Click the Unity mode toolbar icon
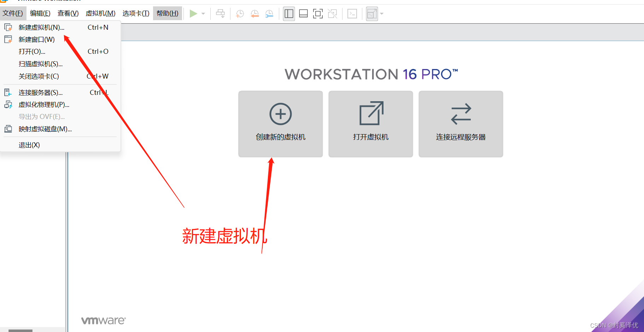 (x=332, y=14)
